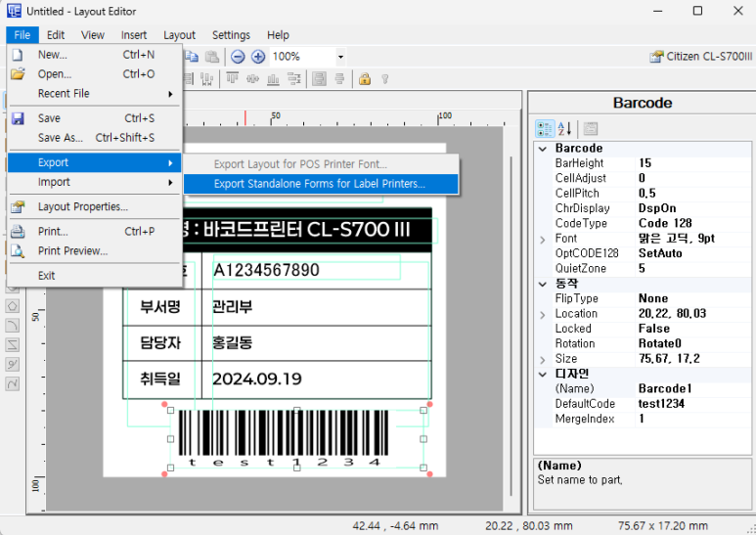Click the Align Top icon
The width and height of the screenshot is (756, 535).
(x=233, y=78)
